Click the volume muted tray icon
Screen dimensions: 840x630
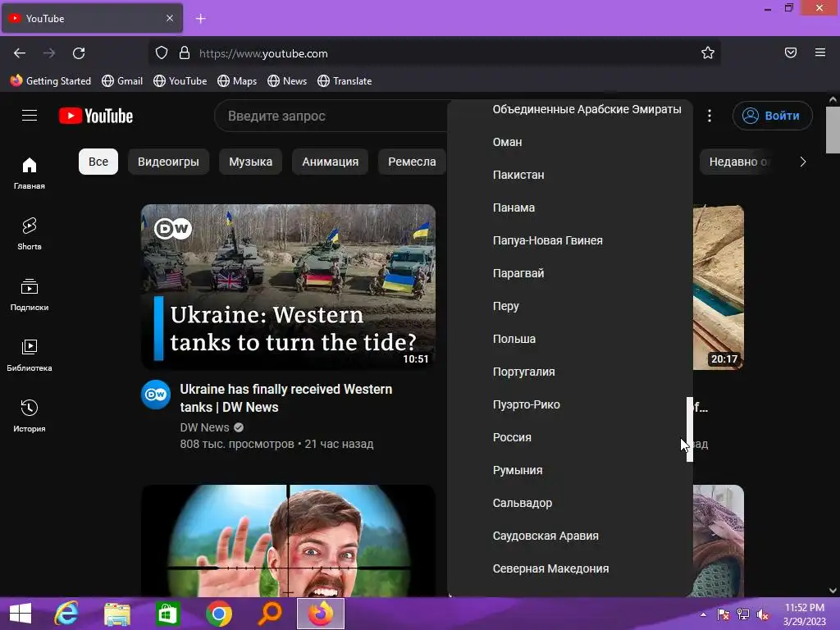tap(763, 614)
